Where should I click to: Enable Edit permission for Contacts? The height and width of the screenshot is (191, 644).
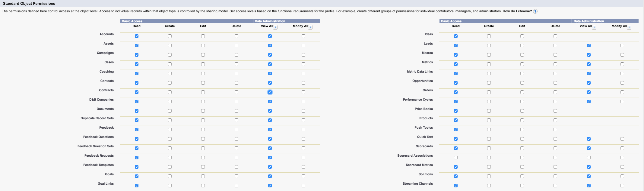(203, 83)
